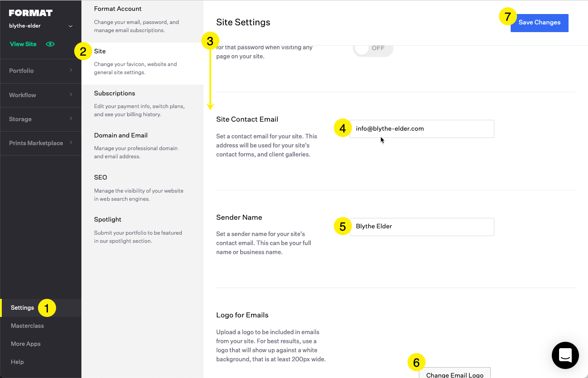
Task: Click the Site Settings heading
Action: click(x=243, y=22)
